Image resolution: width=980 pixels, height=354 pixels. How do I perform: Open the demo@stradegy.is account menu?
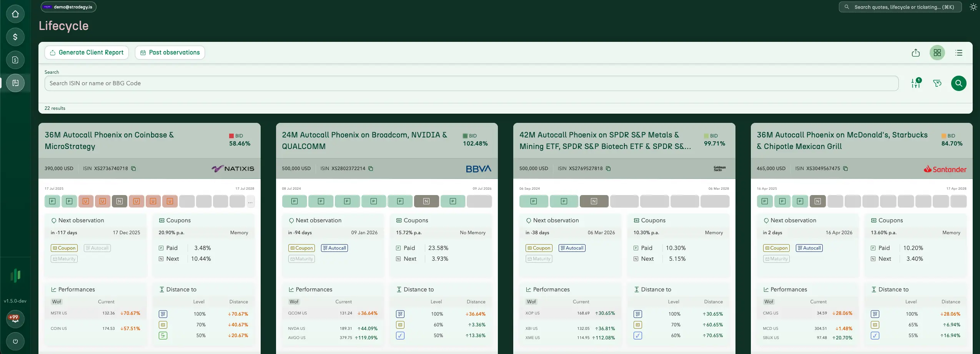(x=68, y=7)
